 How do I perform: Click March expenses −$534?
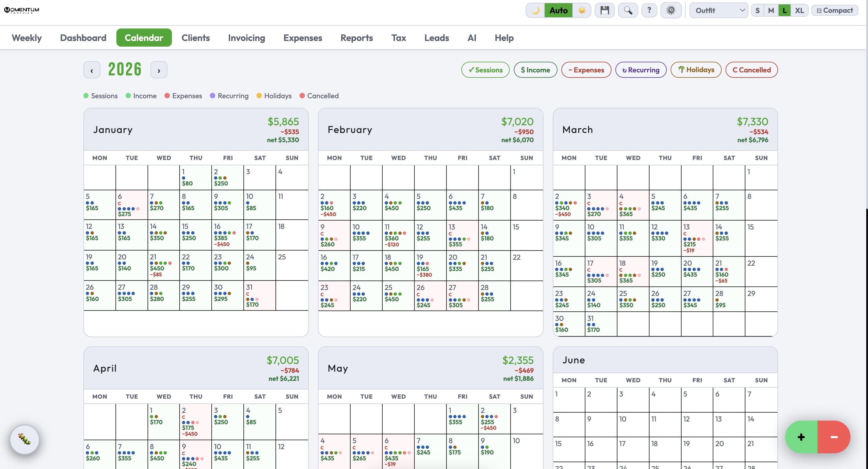(x=758, y=132)
